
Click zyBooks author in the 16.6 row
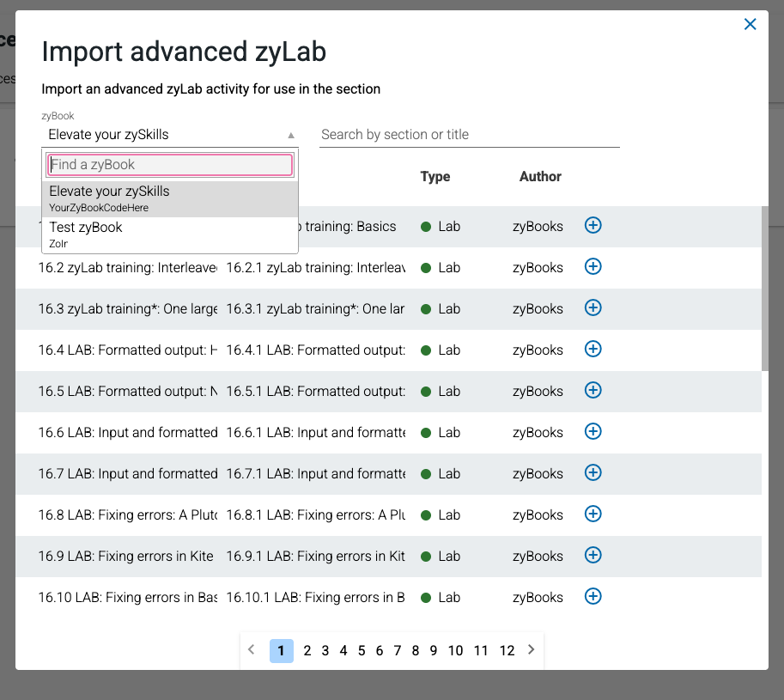tap(538, 433)
